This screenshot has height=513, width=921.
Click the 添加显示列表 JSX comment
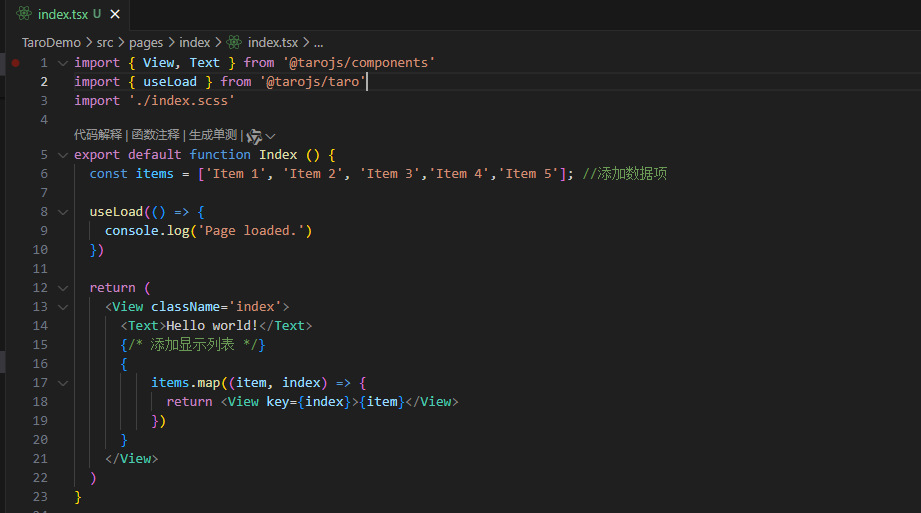(193, 345)
